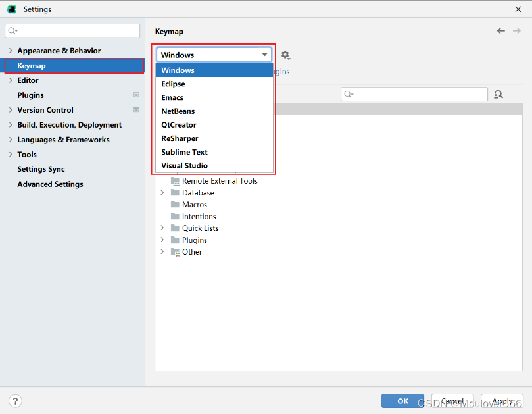Click the Apply button
The height and width of the screenshot is (414, 532).
tap(502, 401)
